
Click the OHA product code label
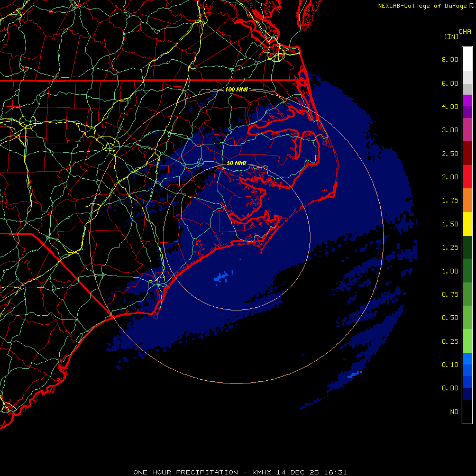pos(465,32)
